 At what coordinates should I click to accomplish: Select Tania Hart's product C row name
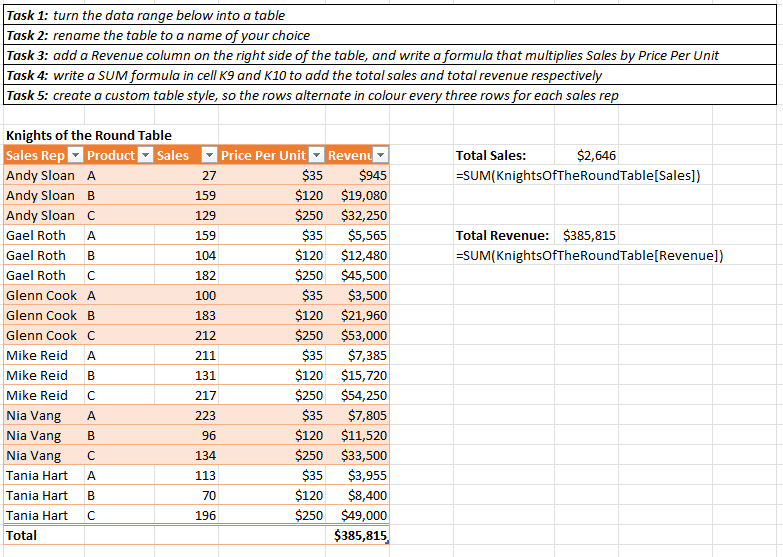44,515
